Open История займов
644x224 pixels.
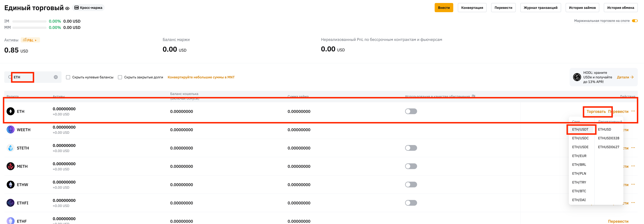click(582, 8)
